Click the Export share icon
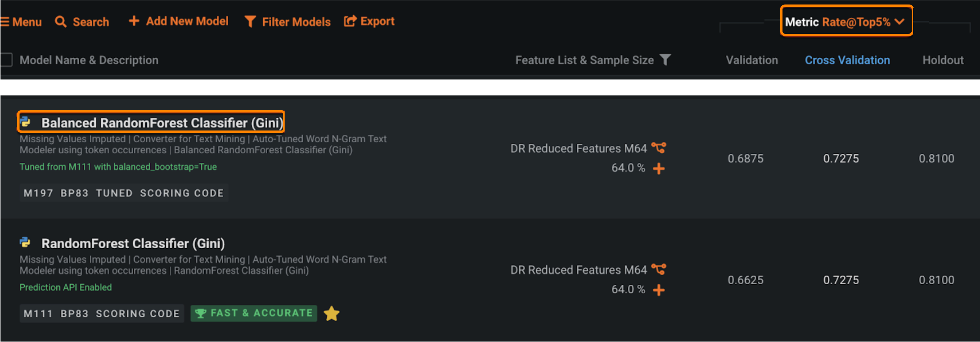 click(350, 21)
